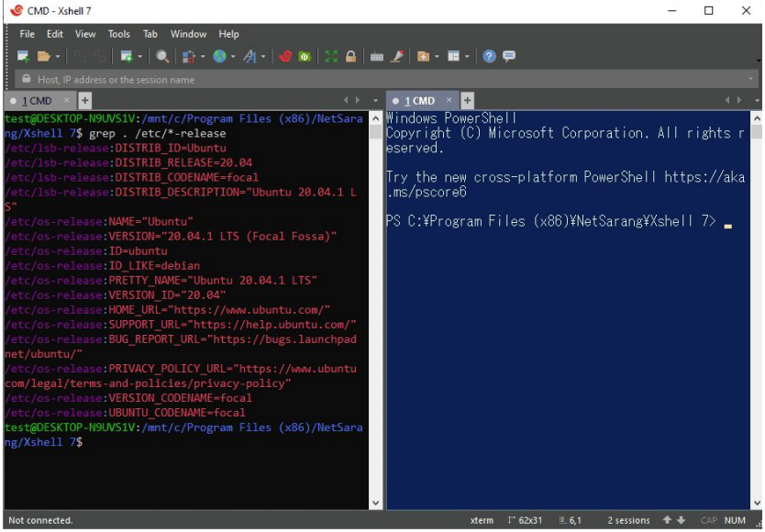Click status bar up arrow icon
This screenshot has height=532, width=765.
[x=667, y=520]
